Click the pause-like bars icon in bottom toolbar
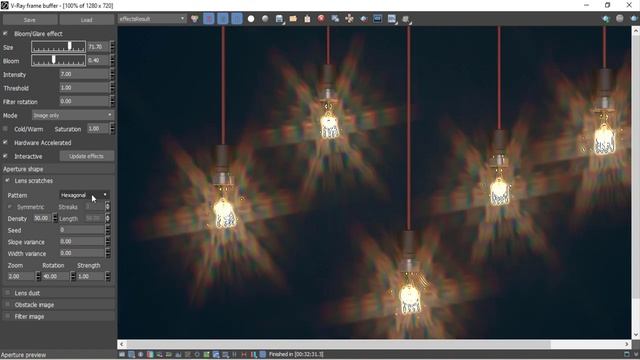640x360 pixels. tap(235, 354)
